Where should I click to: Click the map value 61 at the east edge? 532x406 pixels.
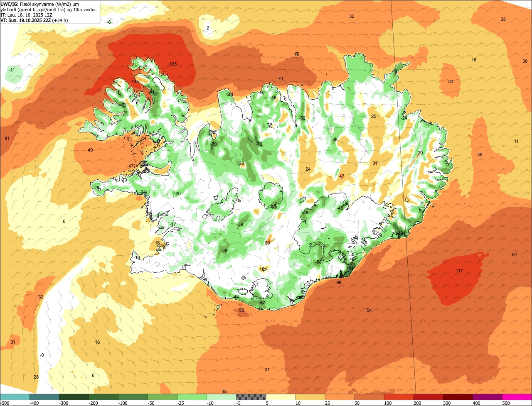pos(515,254)
